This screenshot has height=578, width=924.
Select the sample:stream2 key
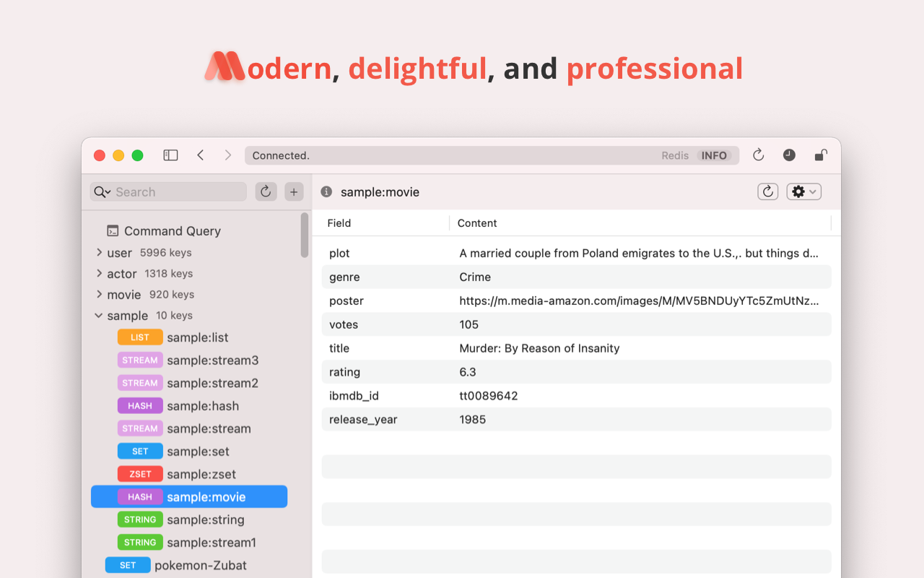(189, 383)
